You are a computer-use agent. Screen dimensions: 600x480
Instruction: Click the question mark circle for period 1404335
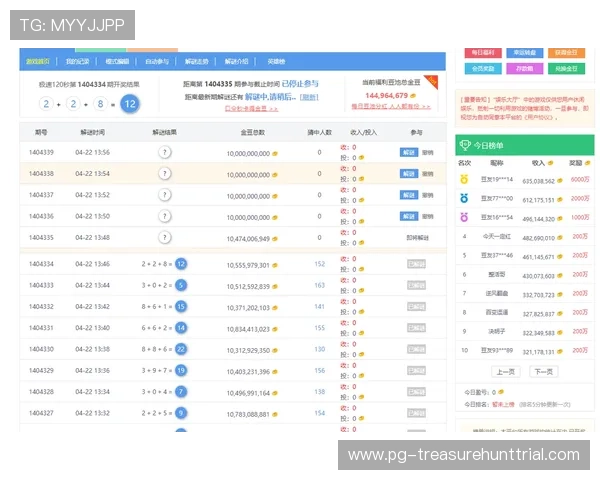(165, 238)
